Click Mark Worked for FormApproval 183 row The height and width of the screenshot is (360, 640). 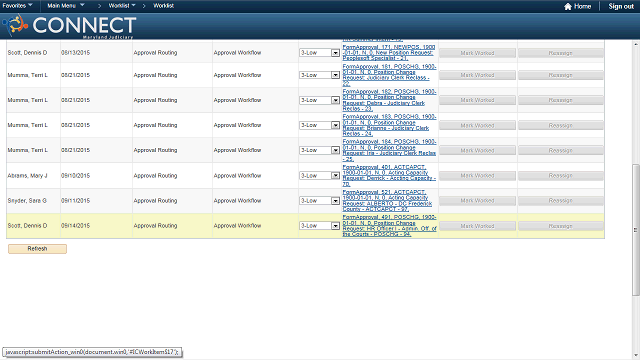477,125
